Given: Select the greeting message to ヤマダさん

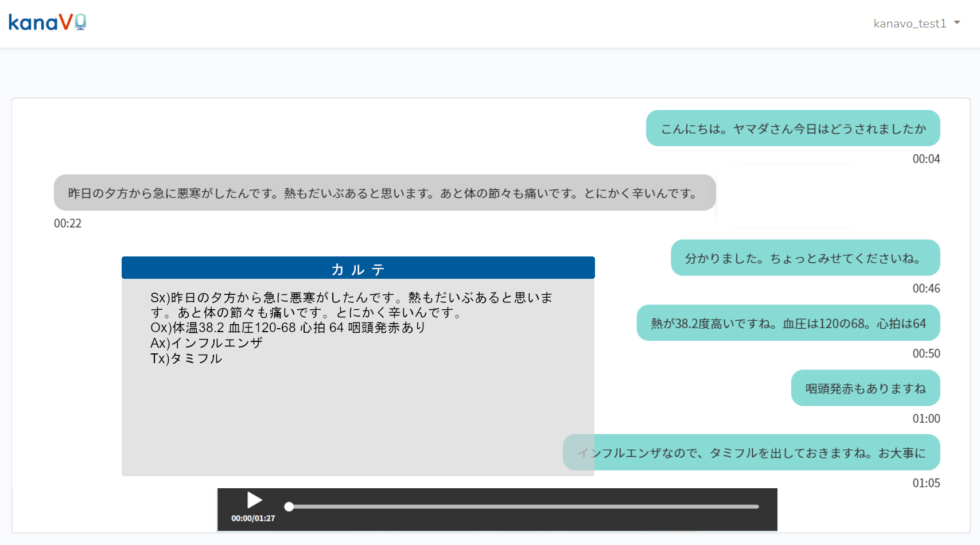Looking at the screenshot, I should [x=792, y=129].
